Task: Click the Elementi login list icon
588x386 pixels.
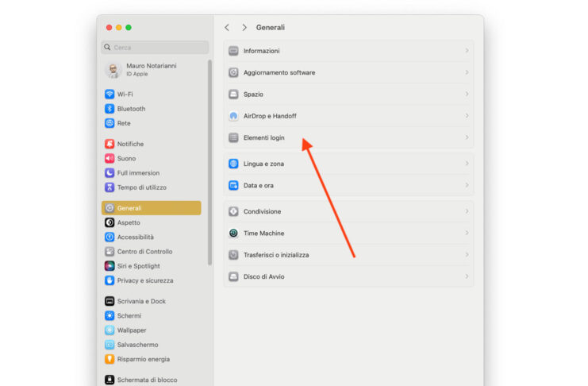Action: (233, 138)
